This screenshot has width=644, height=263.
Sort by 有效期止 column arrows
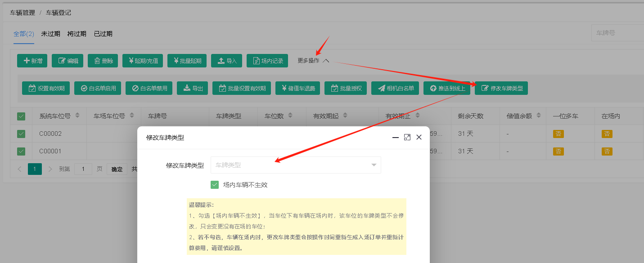(x=418, y=116)
